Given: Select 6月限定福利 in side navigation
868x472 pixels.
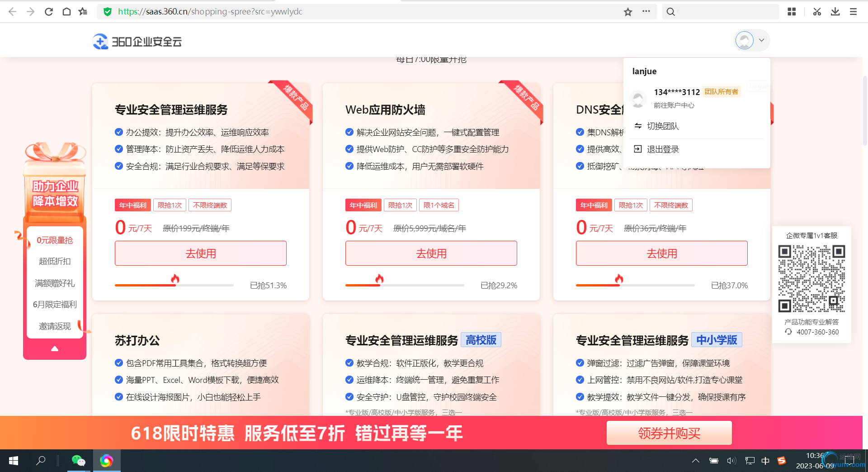Looking at the screenshot, I should click(55, 305).
